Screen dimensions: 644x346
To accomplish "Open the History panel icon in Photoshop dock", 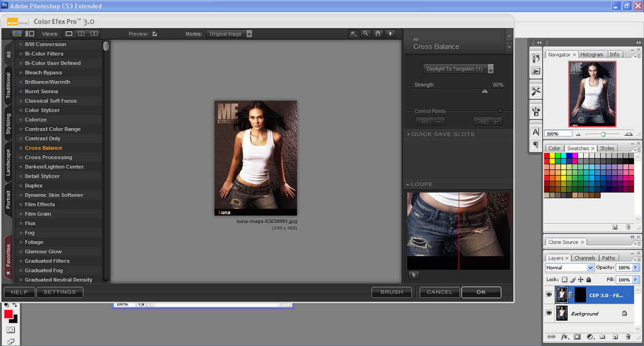I will [536, 58].
